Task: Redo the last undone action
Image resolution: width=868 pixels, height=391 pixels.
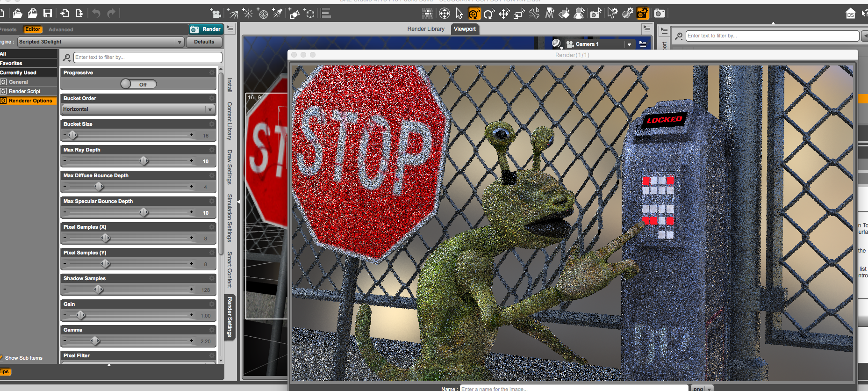Action: (111, 13)
